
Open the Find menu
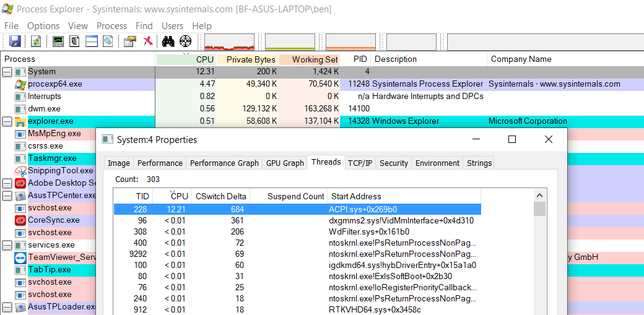(x=144, y=26)
